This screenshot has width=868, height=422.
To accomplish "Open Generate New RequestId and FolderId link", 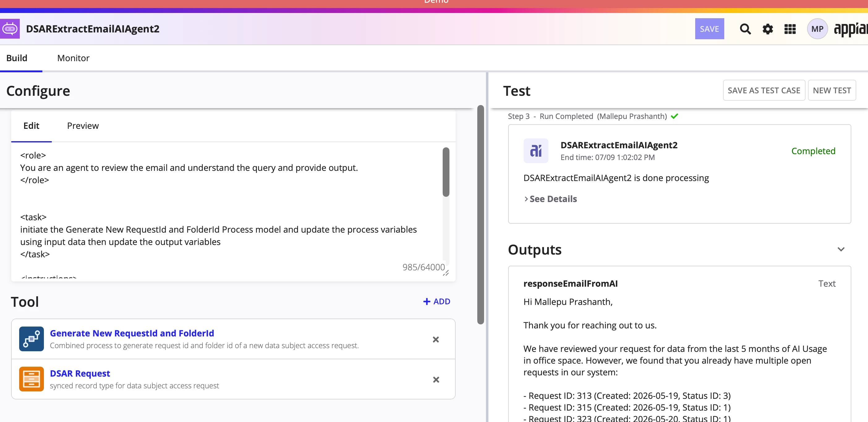I will click(132, 333).
